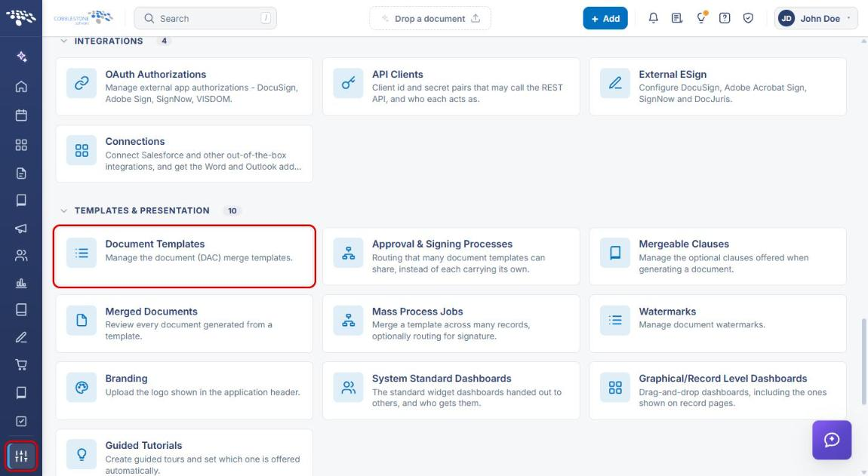
Task: Open the question mark help icon
Action: 725,18
